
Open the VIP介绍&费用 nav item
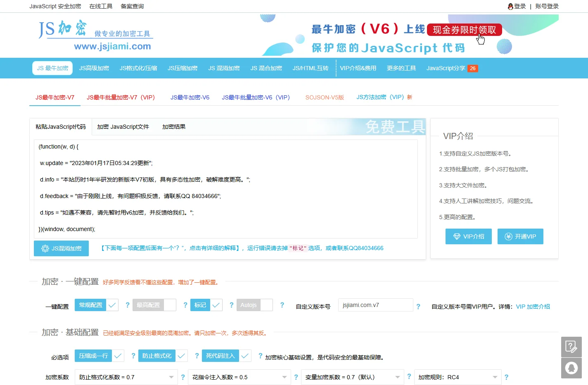pyautogui.click(x=358, y=68)
